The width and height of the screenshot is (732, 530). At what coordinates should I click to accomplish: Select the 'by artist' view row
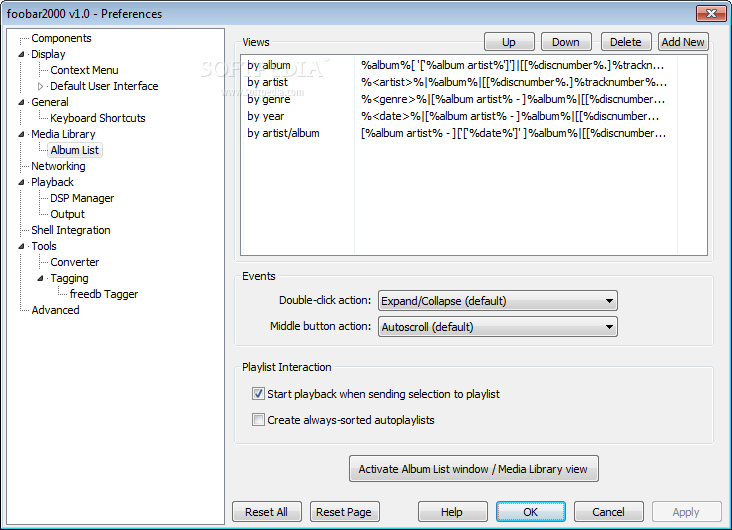(x=460, y=82)
